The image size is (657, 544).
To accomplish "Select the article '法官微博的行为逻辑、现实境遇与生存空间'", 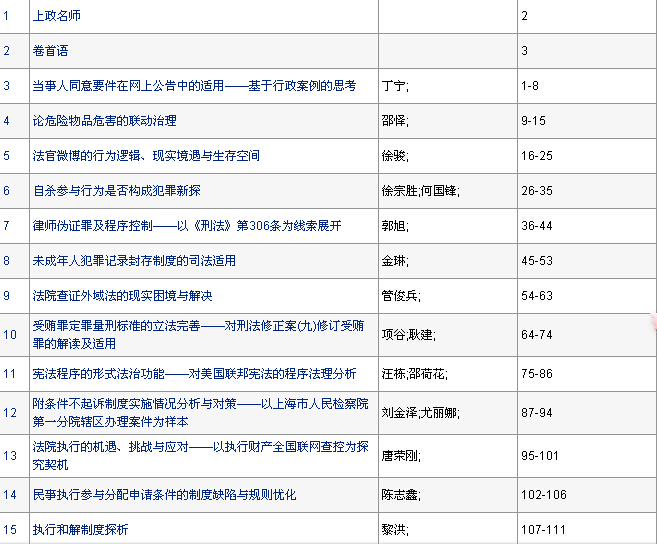I will pos(146,156).
